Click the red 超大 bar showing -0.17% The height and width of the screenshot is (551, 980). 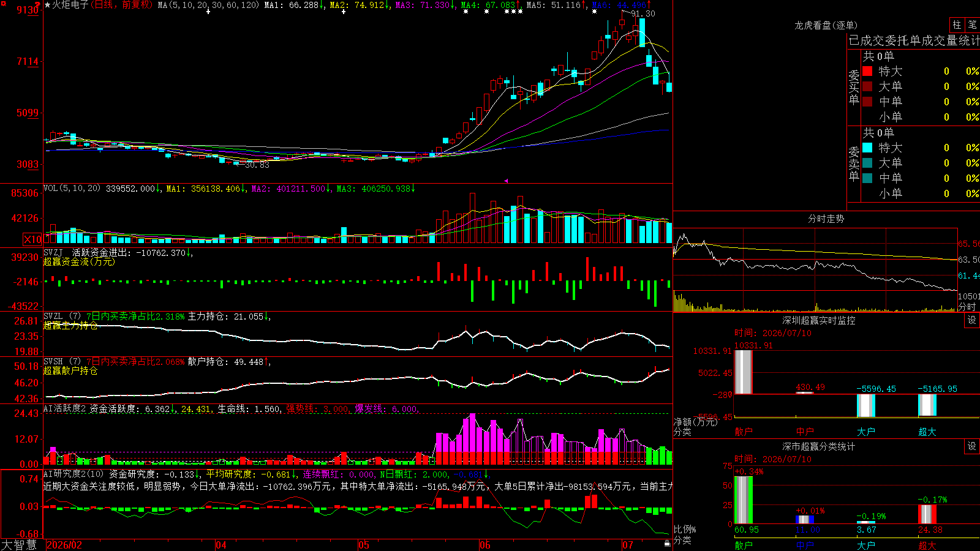(x=927, y=514)
